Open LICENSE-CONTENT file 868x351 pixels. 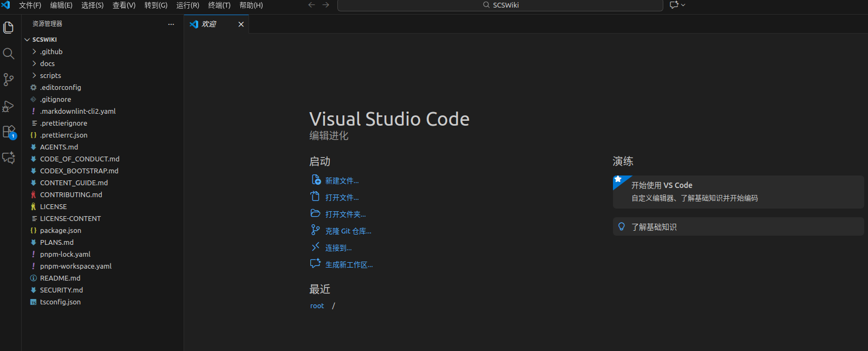click(x=102, y=218)
